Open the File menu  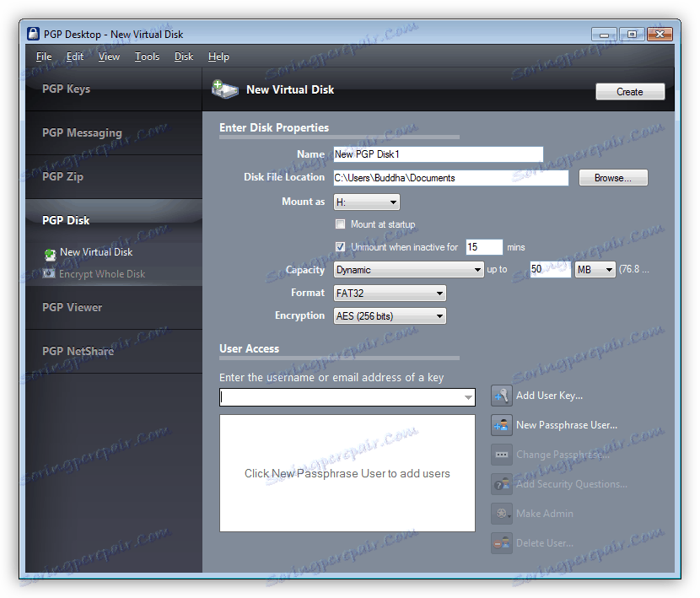(44, 57)
